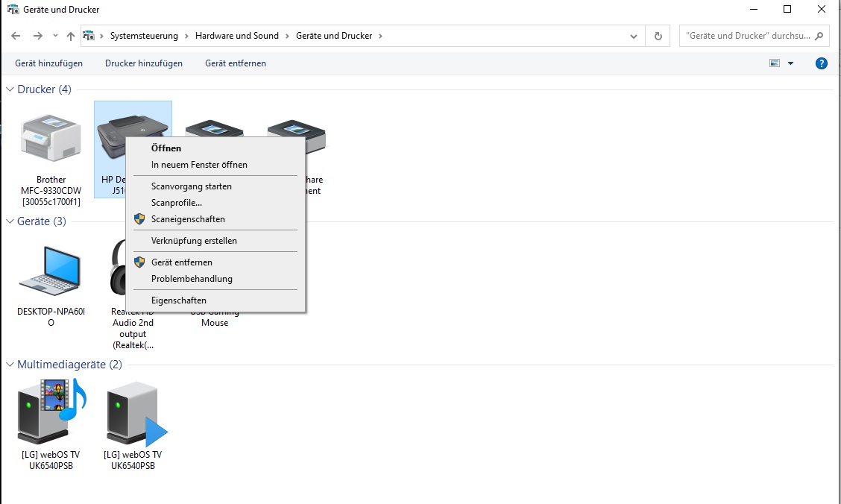Collapse the Geräte (3) group
The image size is (841, 504).
pos(10,221)
